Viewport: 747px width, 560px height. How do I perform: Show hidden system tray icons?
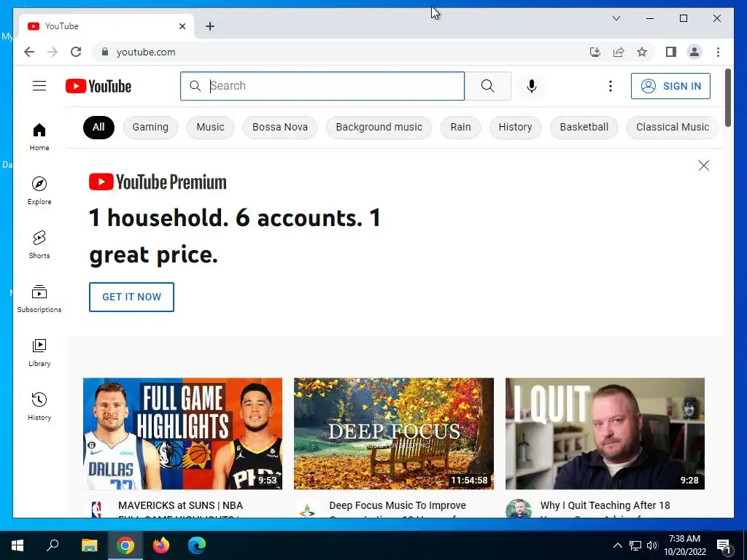click(617, 545)
